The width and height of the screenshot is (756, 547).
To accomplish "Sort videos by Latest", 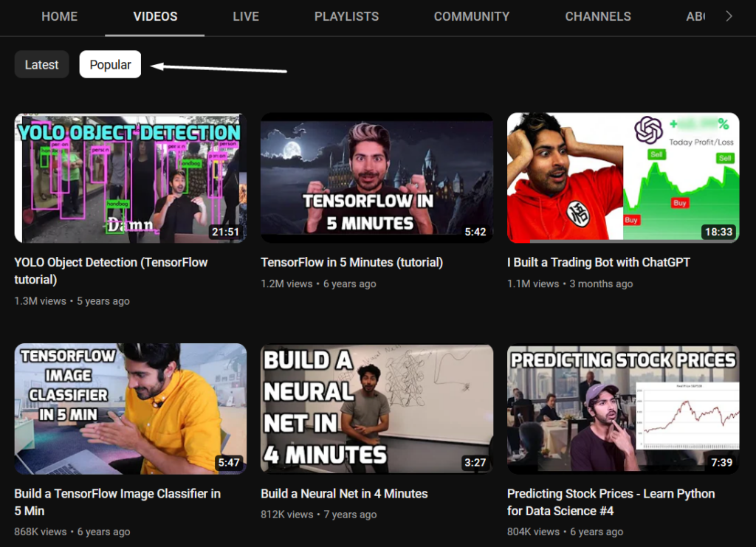I will tap(41, 64).
